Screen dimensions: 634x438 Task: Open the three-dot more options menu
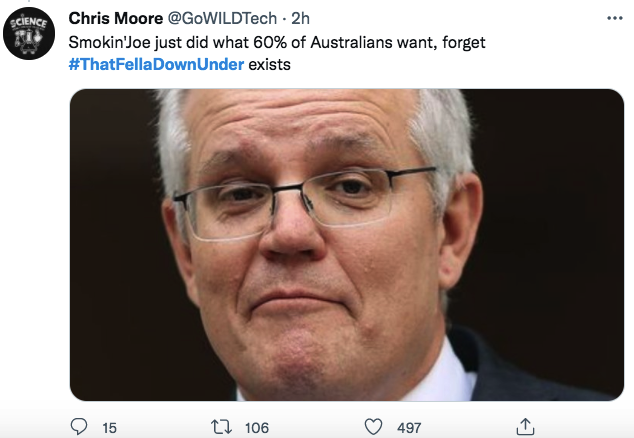tap(615, 18)
